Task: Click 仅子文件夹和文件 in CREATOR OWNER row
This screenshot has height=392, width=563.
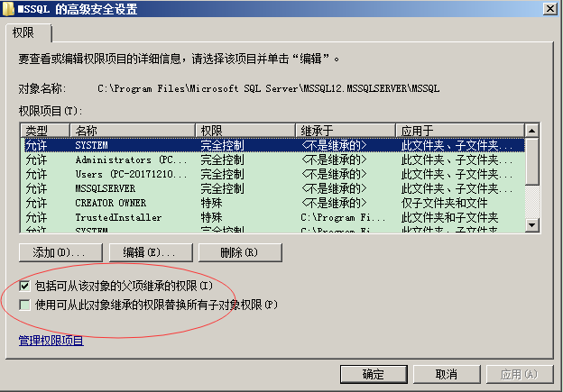Action: click(444, 203)
